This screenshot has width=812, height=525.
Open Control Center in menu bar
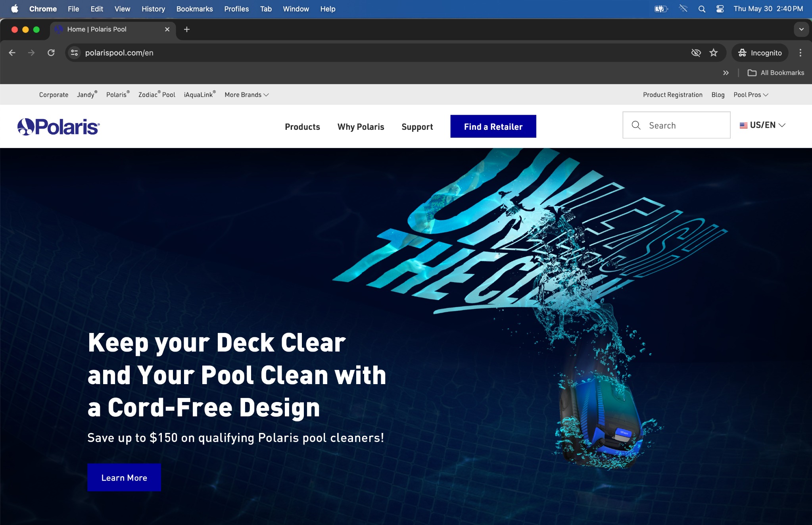[x=720, y=9]
